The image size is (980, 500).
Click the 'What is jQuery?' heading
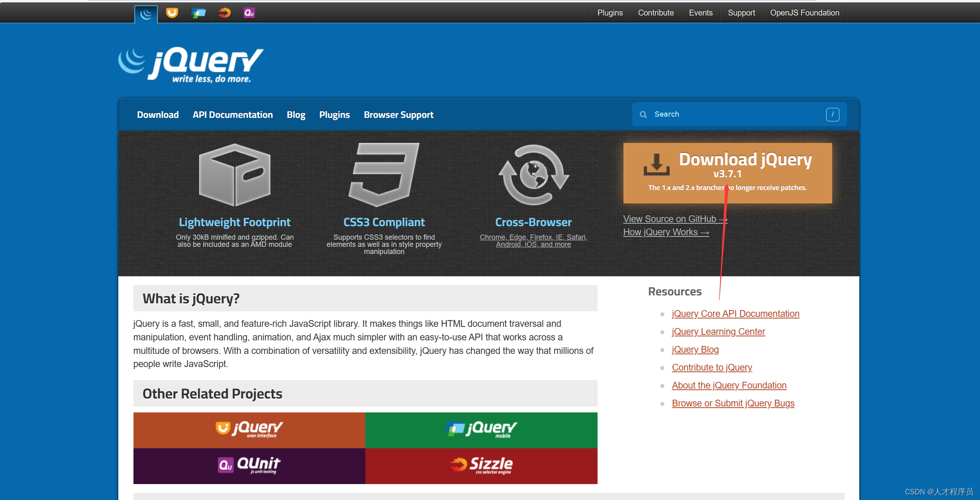click(x=191, y=299)
